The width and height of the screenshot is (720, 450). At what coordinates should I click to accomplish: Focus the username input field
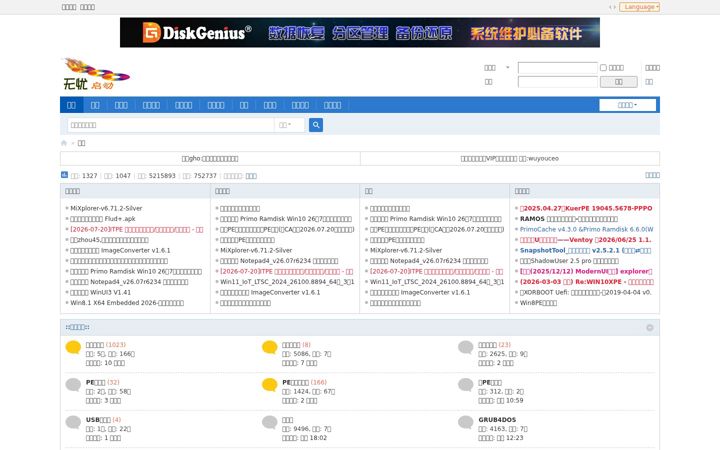(x=557, y=68)
